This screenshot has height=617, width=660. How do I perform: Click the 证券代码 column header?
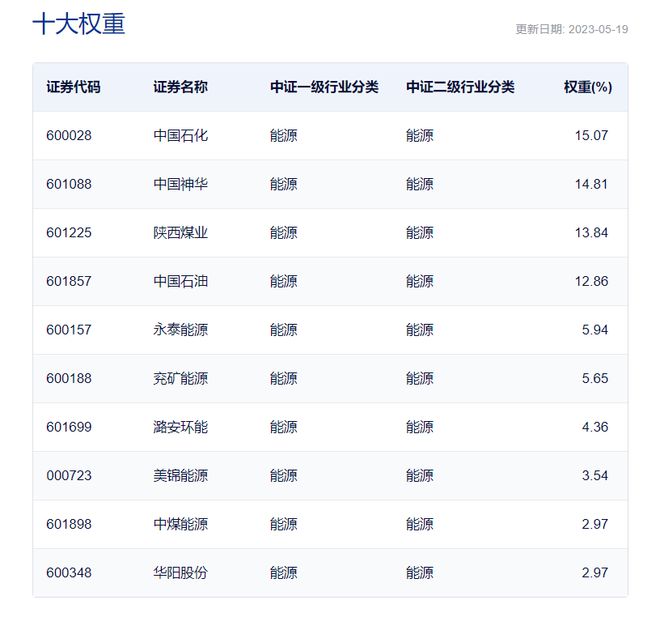tap(73, 87)
